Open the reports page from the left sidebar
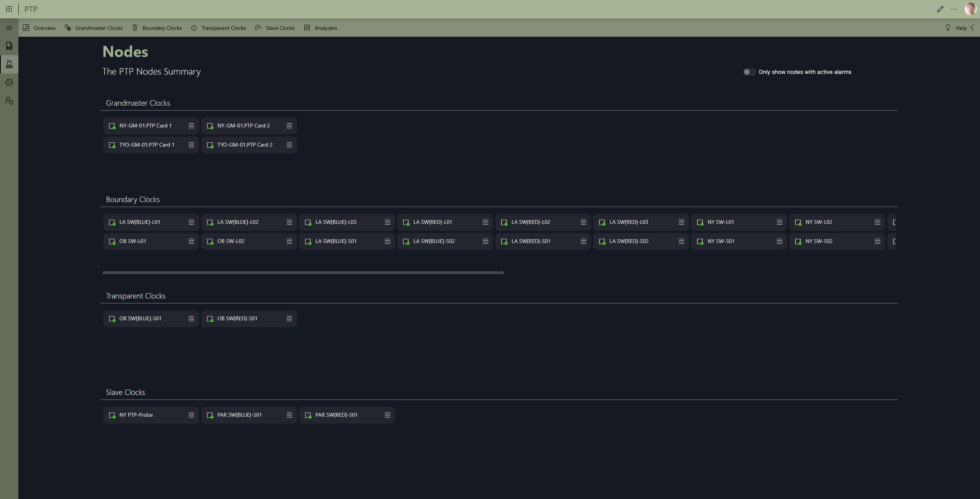 [x=9, y=46]
